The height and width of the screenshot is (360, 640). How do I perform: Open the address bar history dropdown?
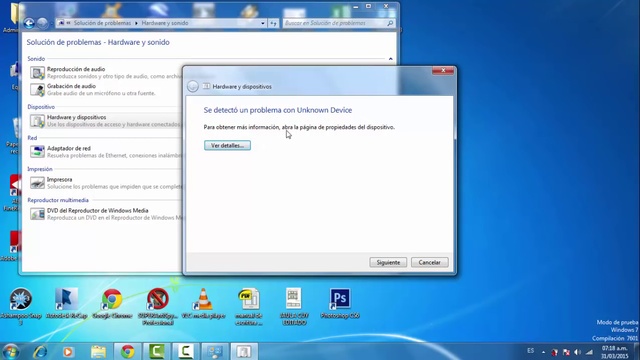[263, 23]
